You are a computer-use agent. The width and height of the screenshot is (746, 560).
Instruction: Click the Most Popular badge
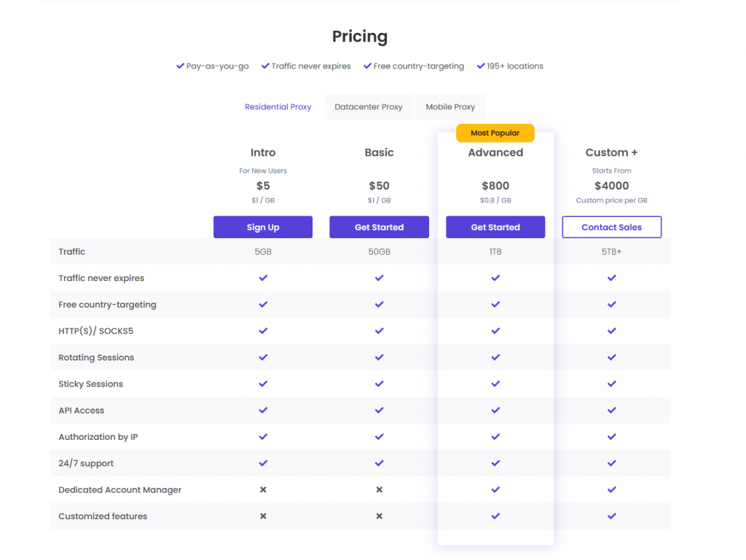495,133
